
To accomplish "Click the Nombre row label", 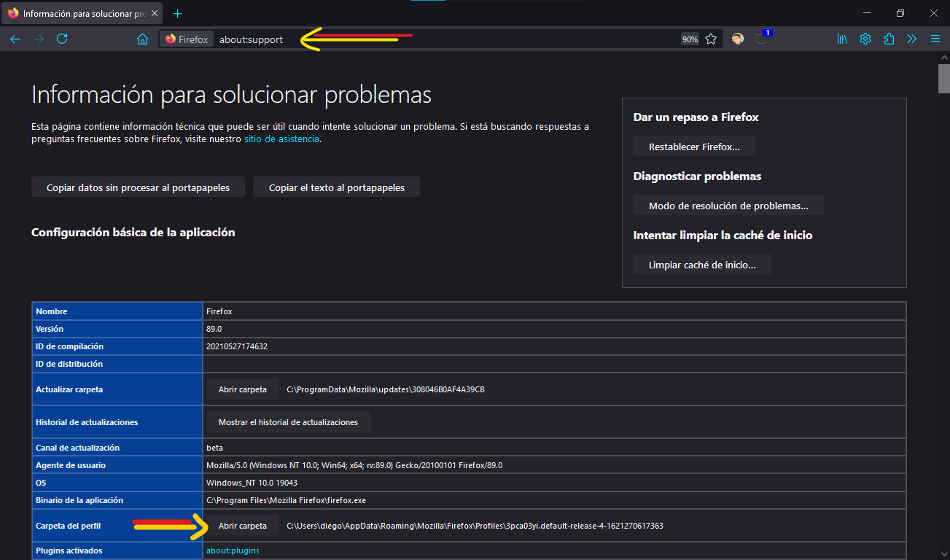I will (52, 311).
